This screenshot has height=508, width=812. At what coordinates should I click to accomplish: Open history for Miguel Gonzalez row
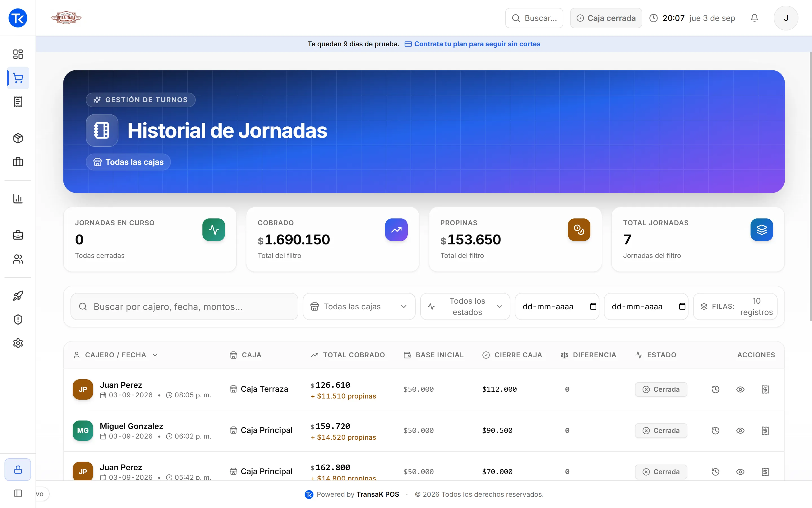pyautogui.click(x=715, y=431)
